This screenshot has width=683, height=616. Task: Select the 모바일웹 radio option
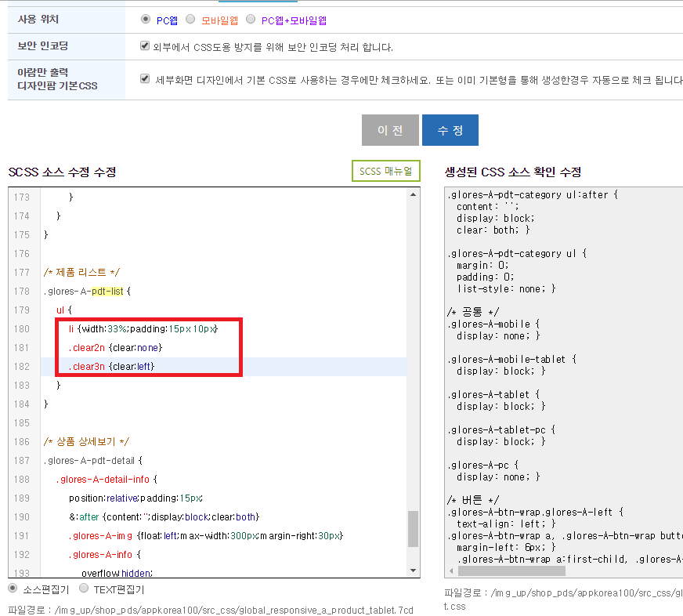(x=190, y=19)
